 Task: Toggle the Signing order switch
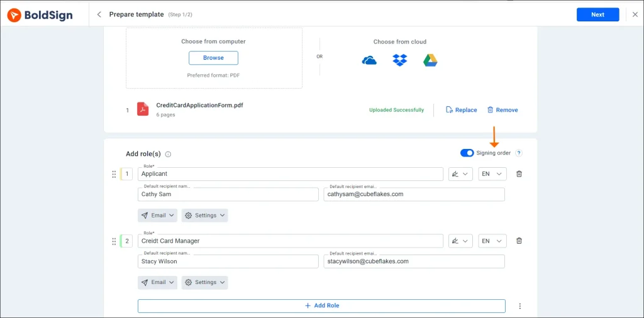tap(467, 153)
